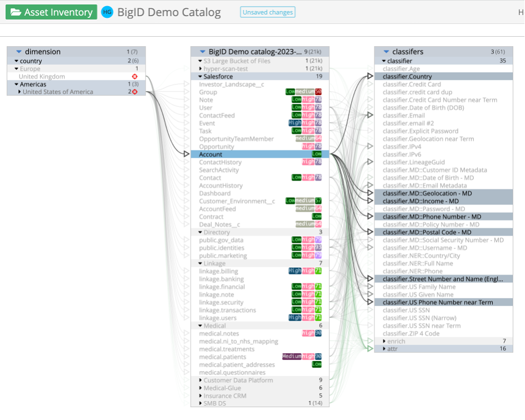Collapse the Europe group arrow
This screenshot has height=420, width=525.
pyautogui.click(x=16, y=69)
